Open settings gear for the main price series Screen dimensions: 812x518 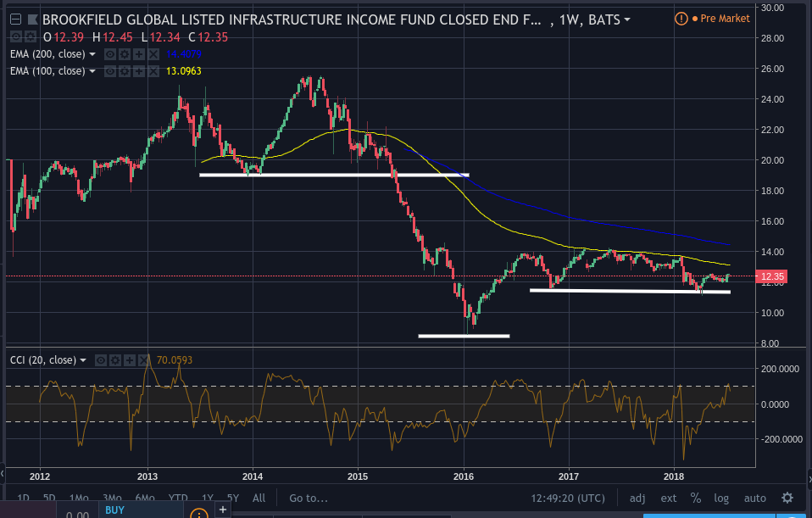click(x=31, y=36)
